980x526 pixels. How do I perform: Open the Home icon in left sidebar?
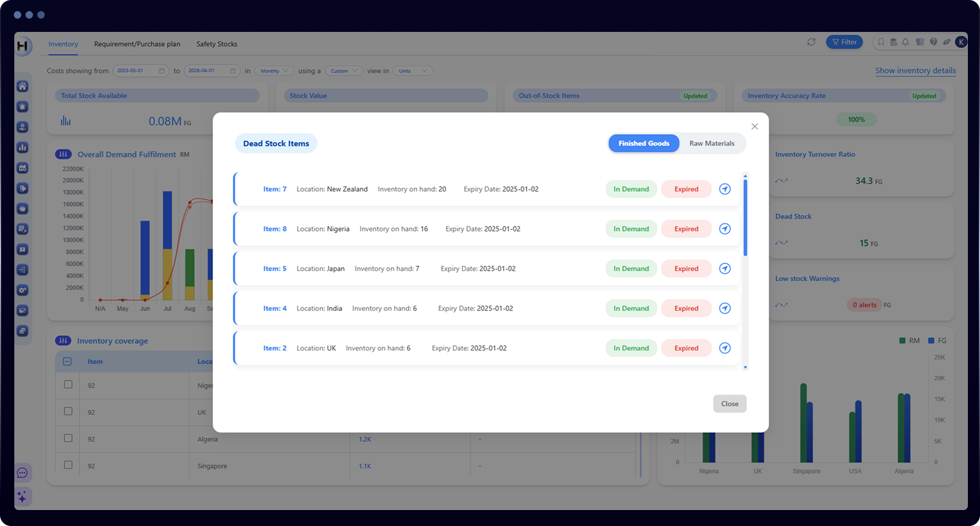tap(23, 86)
